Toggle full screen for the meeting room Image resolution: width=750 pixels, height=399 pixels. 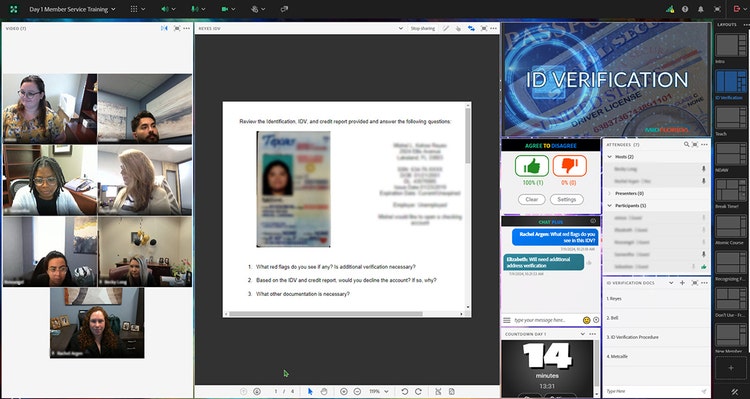[x=717, y=9]
